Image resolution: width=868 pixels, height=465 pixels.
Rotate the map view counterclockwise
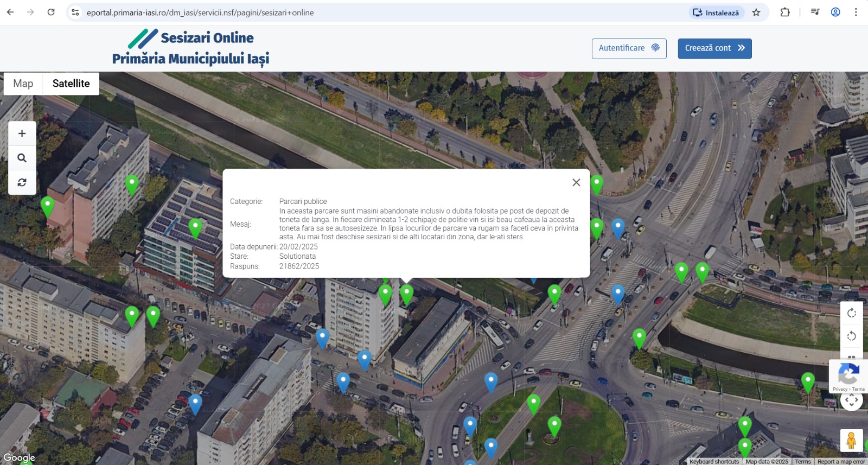pyautogui.click(x=851, y=336)
